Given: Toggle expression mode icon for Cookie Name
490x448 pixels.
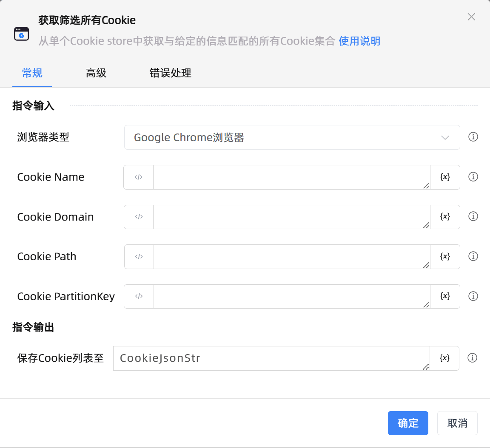Looking at the screenshot, I should 139,177.
